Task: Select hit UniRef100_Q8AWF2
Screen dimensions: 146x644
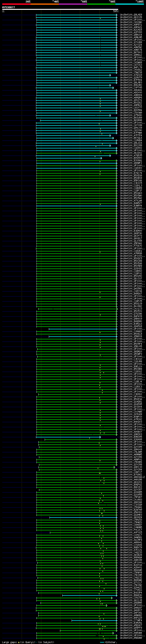Action: 131,163
